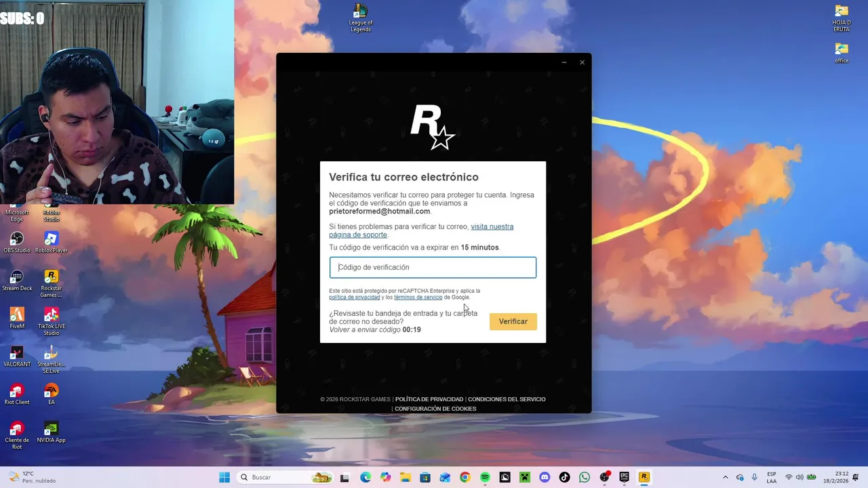Click the taskbar Buscar search box
Image resolution: width=868 pixels, height=488 pixels.
coord(285,477)
